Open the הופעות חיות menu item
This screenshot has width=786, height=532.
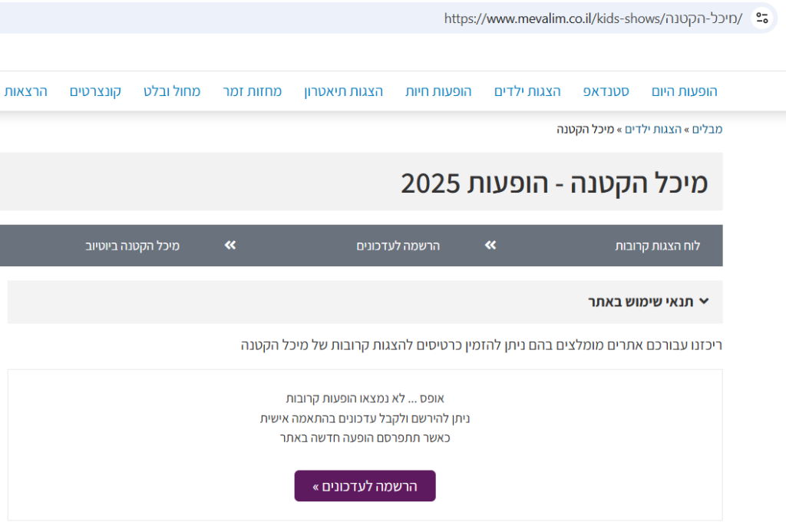[x=438, y=91]
